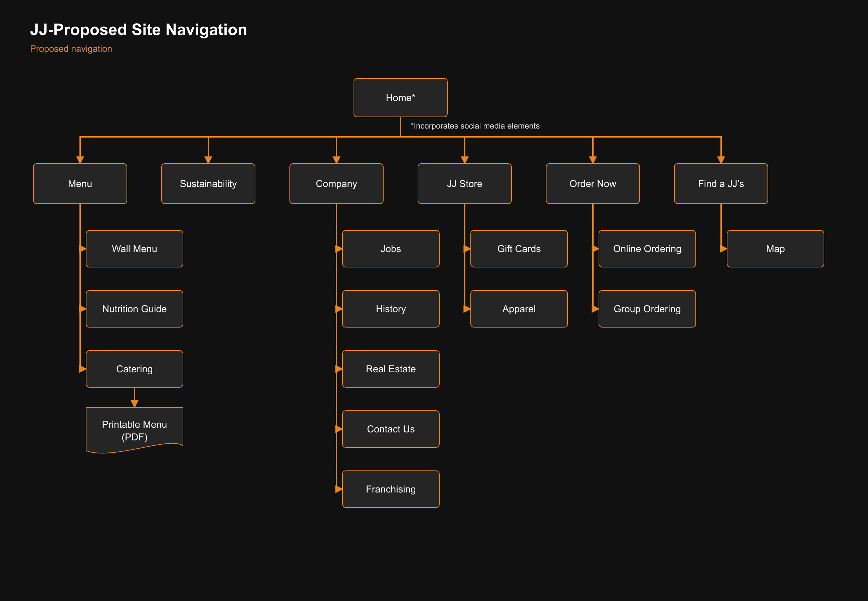The image size is (868, 601).
Task: Select the Find a JJ's node
Action: click(x=721, y=184)
